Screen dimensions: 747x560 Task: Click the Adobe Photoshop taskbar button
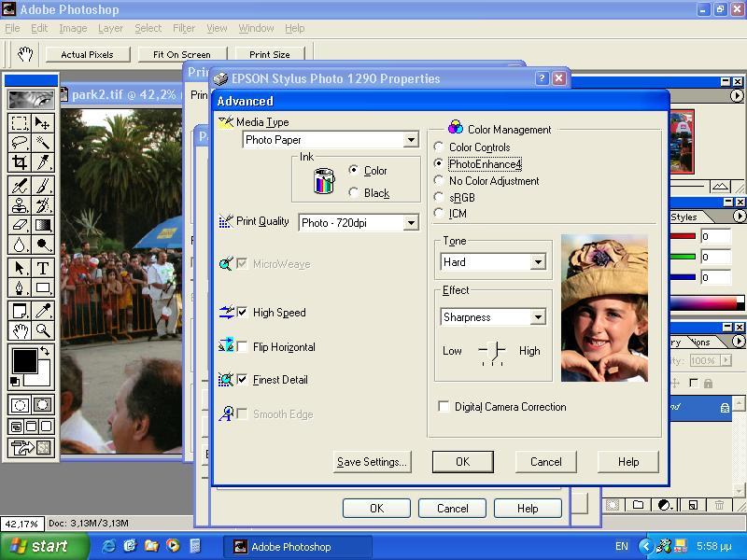298,546
